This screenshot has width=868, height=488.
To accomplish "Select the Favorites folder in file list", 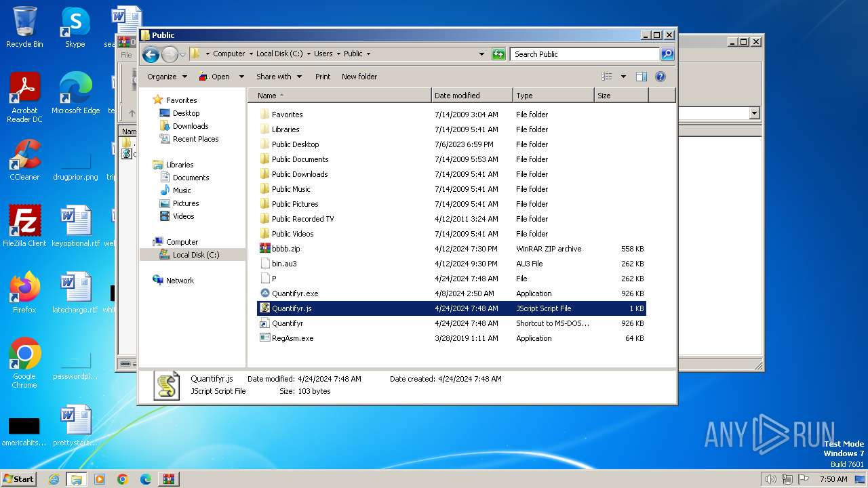I will pos(452,115).
